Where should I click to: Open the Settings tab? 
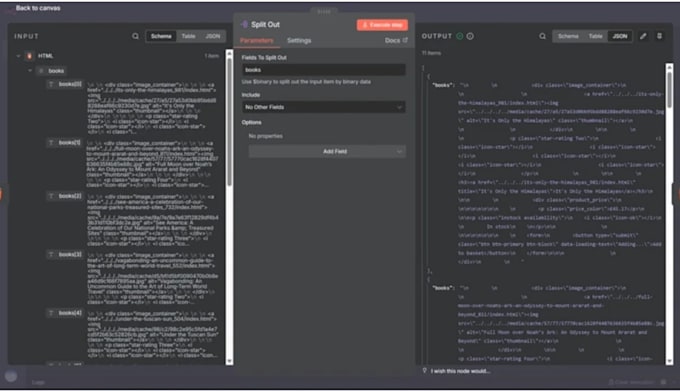coord(299,40)
